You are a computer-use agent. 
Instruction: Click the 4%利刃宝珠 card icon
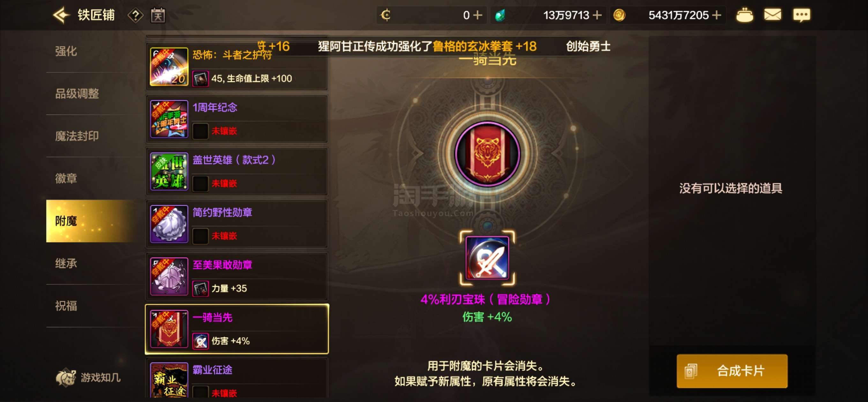pos(487,258)
